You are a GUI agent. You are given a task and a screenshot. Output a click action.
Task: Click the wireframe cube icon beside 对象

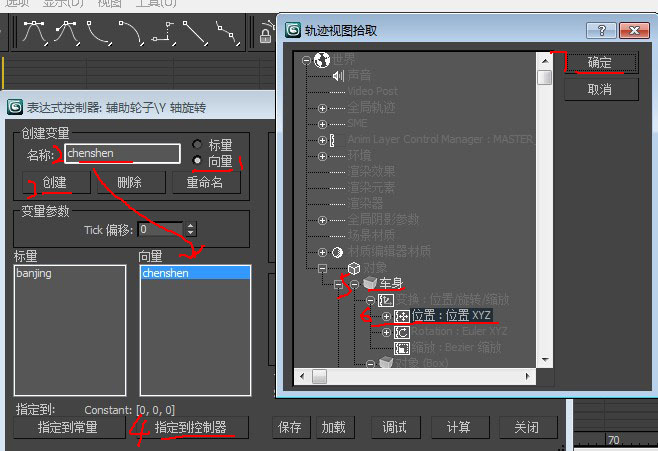pyautogui.click(x=354, y=268)
